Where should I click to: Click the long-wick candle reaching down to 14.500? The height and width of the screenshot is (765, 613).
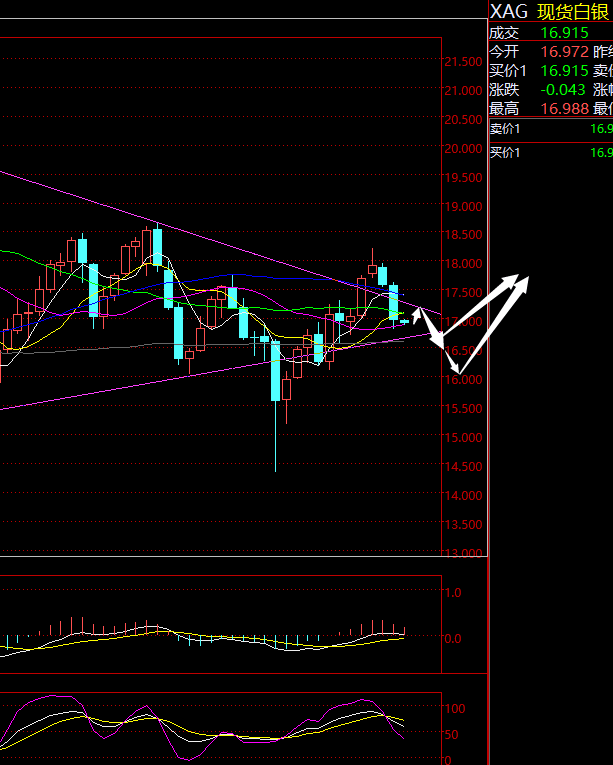tap(276, 405)
